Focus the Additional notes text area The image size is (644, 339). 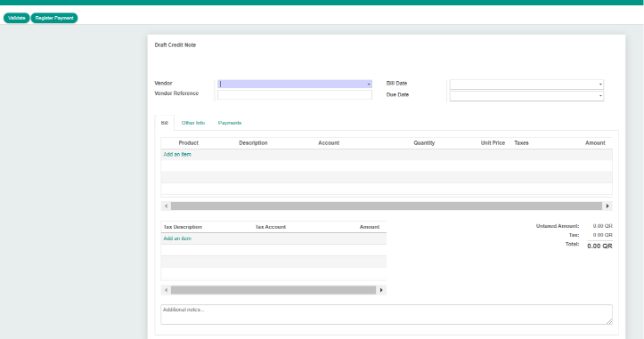(387, 314)
